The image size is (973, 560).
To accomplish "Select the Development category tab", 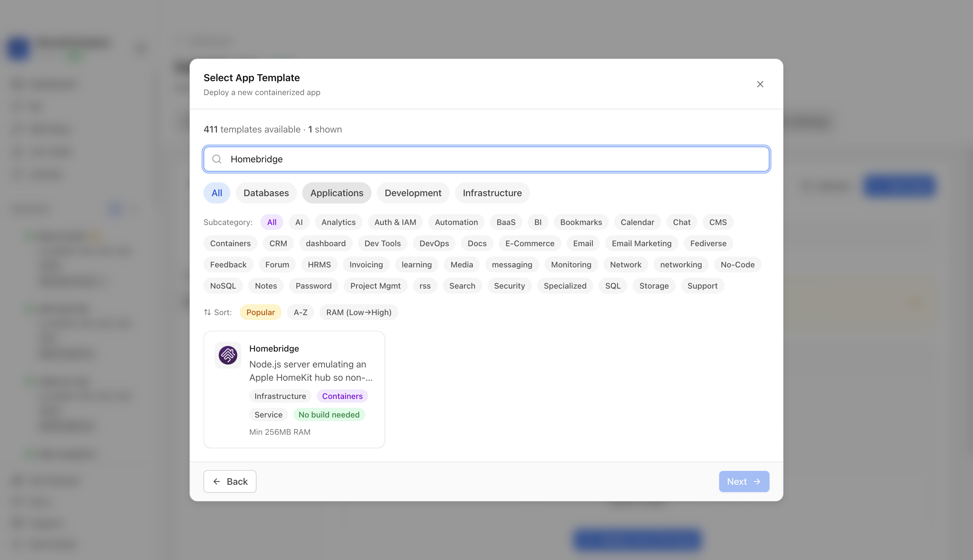I will (x=413, y=193).
